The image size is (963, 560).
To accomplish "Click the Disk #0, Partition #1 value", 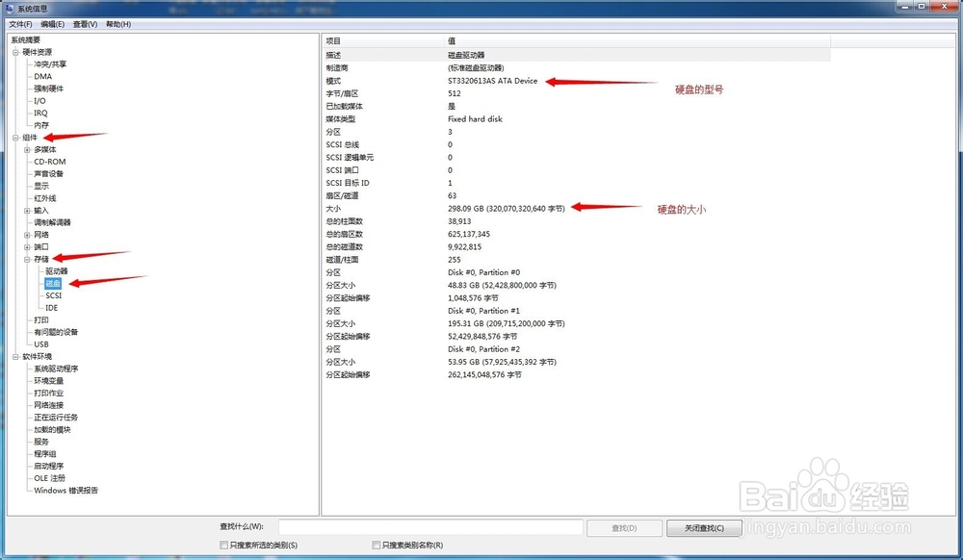I will click(483, 311).
